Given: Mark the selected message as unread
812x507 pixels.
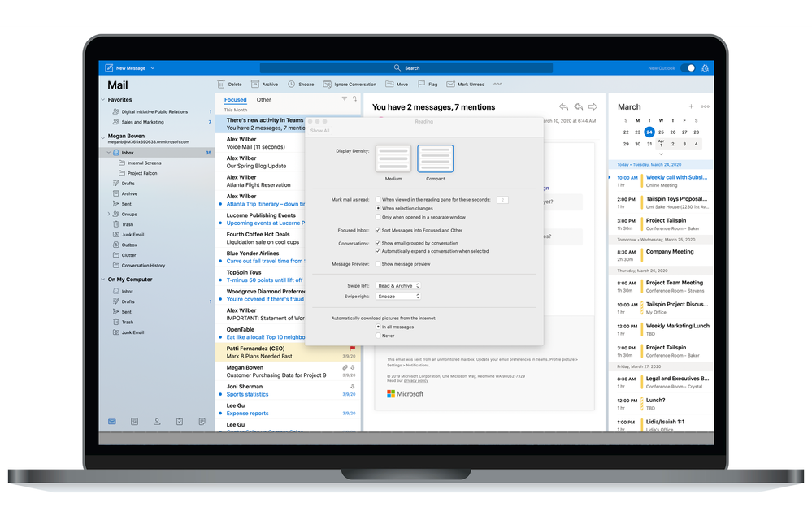Looking at the screenshot, I should coord(466,84).
